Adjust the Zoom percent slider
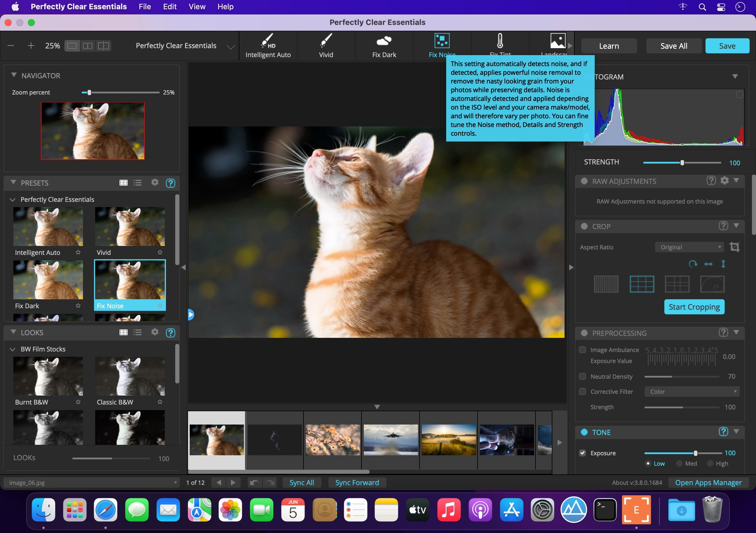 click(x=89, y=93)
